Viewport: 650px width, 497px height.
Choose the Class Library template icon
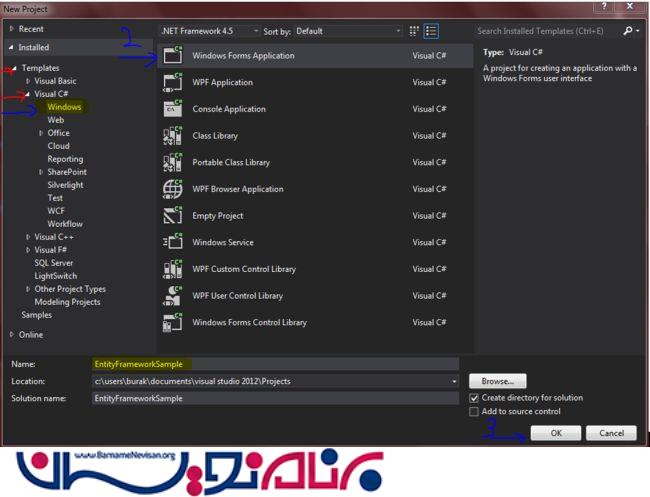[173, 136]
